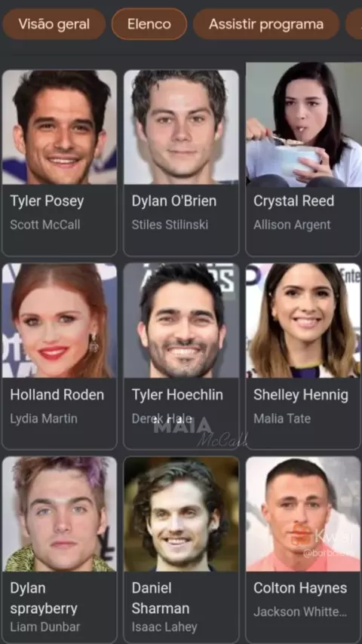Click the Stiles Stilinski character label
Viewport: 362px width, 644px height.
pos(170,225)
